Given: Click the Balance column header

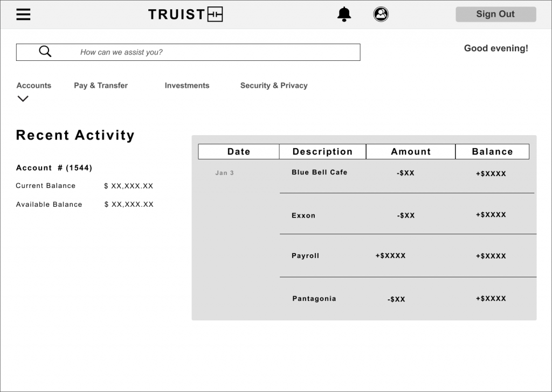Looking at the screenshot, I should 492,152.
